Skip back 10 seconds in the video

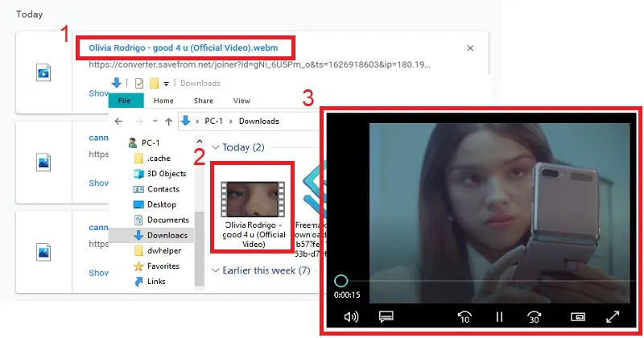[x=464, y=316]
